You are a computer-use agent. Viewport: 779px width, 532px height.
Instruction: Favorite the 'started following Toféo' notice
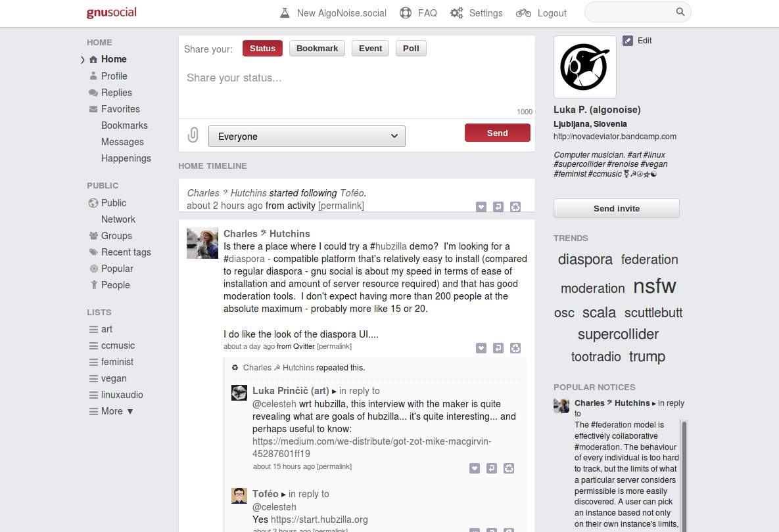[x=481, y=207]
